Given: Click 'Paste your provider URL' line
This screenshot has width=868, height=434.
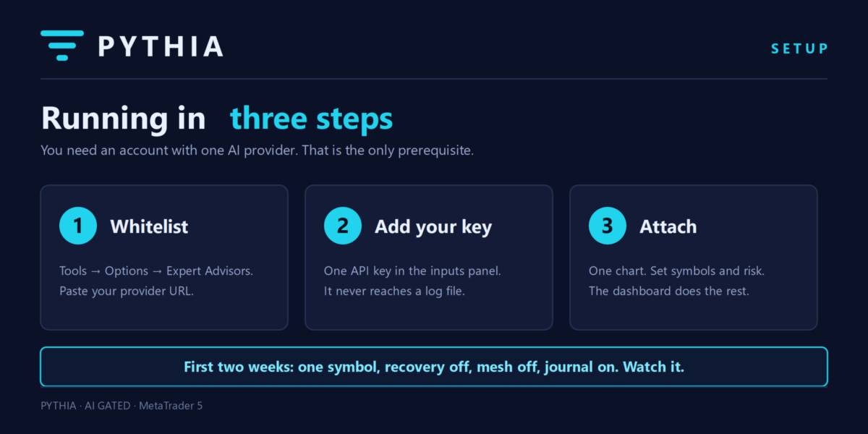Looking at the screenshot, I should [x=127, y=292].
